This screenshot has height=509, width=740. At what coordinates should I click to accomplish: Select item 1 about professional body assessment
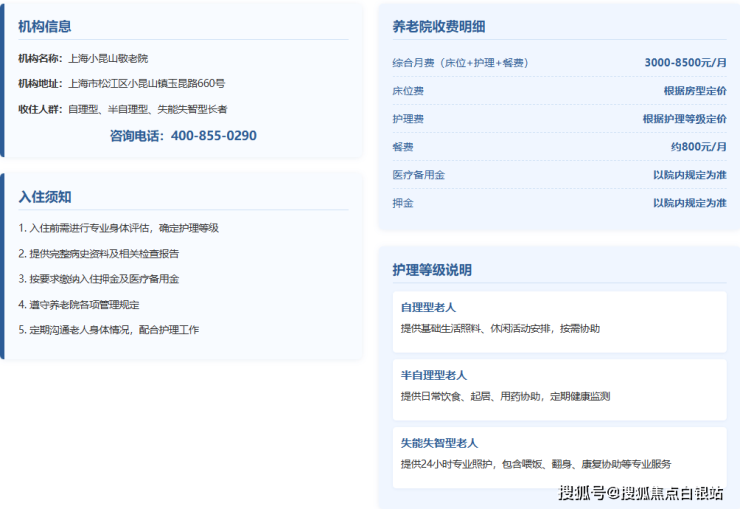(x=118, y=228)
